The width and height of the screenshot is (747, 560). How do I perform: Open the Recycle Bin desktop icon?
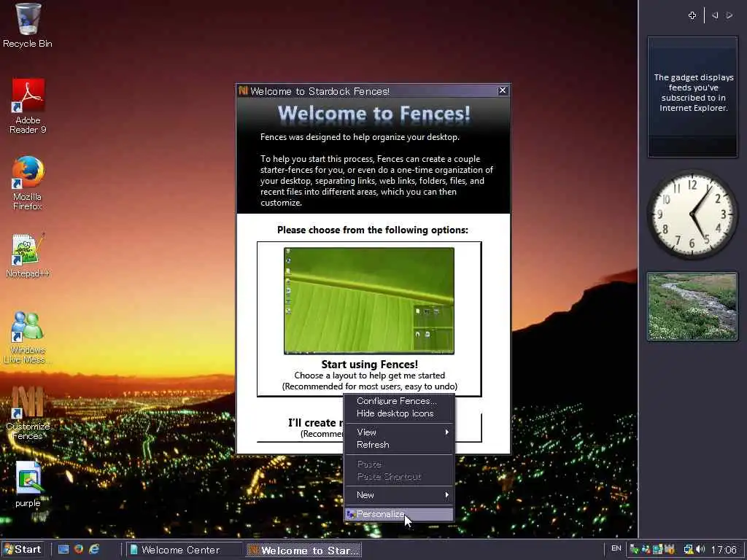coord(27,26)
